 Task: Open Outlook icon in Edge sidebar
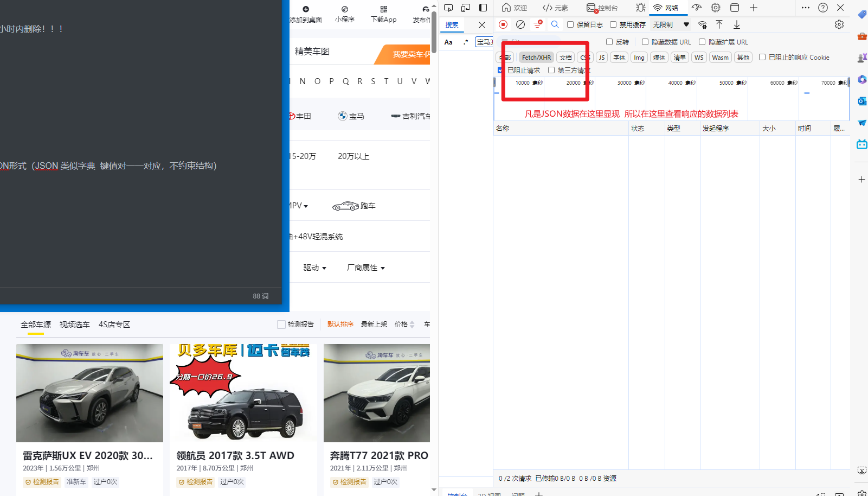pyautogui.click(x=861, y=101)
